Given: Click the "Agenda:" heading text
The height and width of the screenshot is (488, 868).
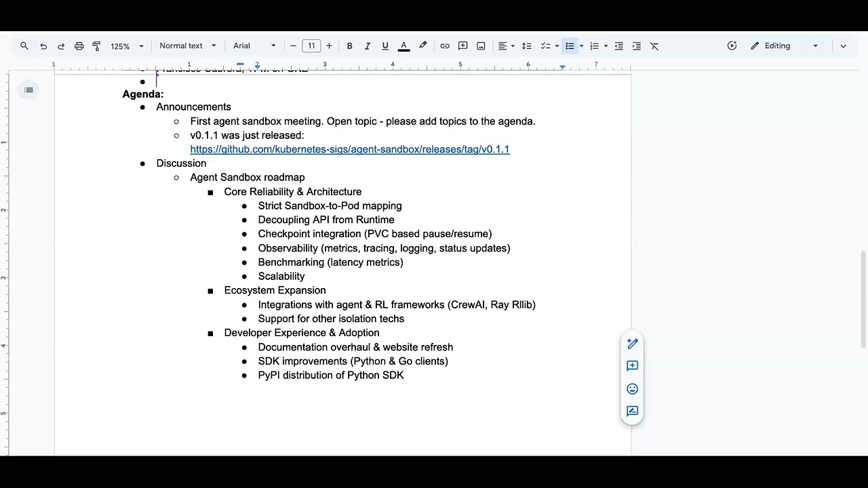Looking at the screenshot, I should pos(143,94).
